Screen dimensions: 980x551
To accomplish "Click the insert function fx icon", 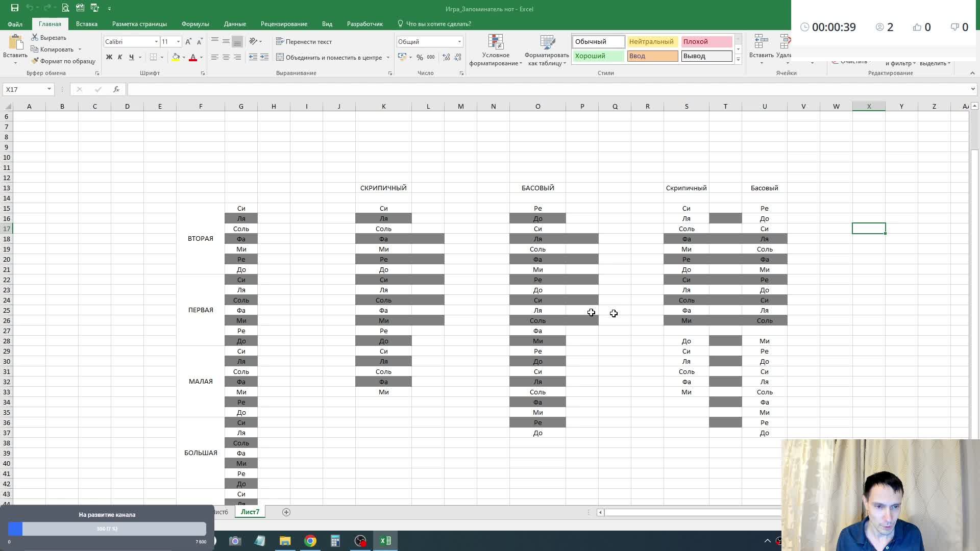I will coord(116,89).
